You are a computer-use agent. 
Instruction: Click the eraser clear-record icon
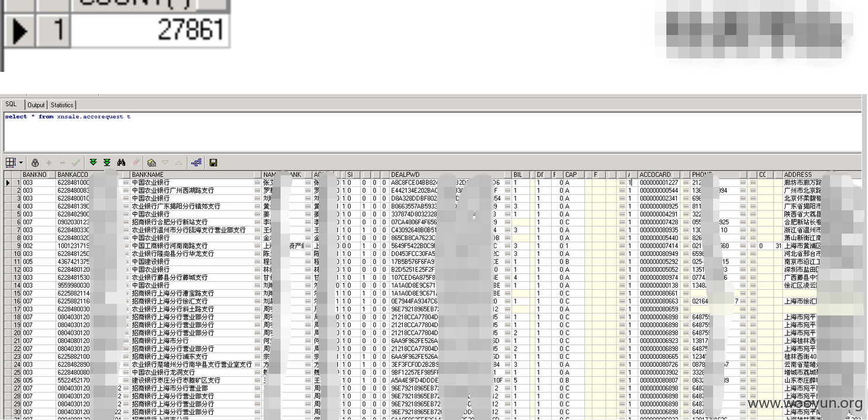point(136,162)
